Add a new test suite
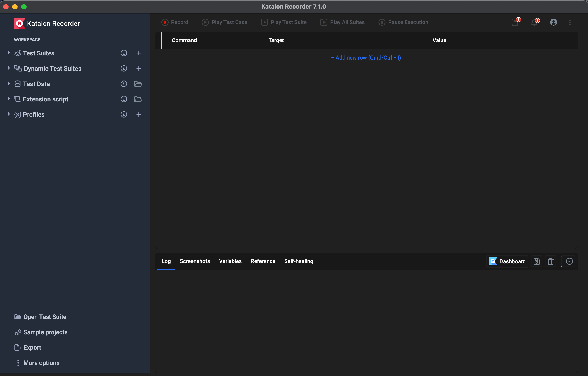Image resolution: width=588 pixels, height=376 pixels. [139, 53]
